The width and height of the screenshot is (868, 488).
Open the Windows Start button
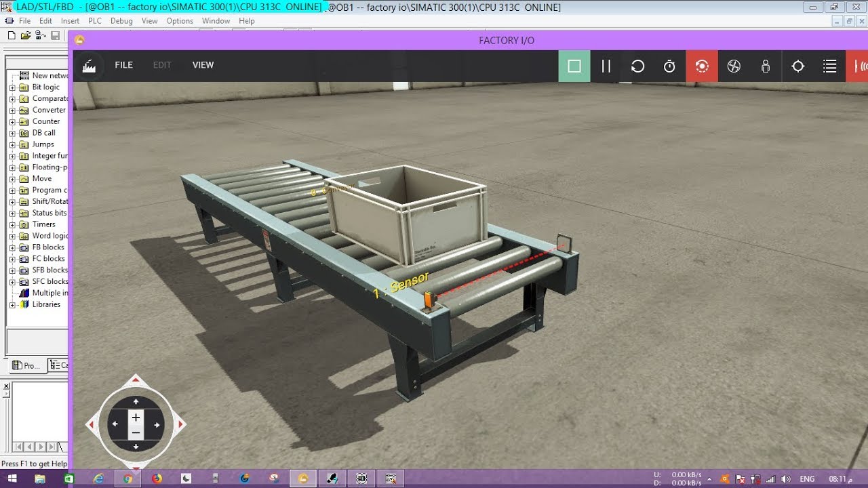point(12,479)
